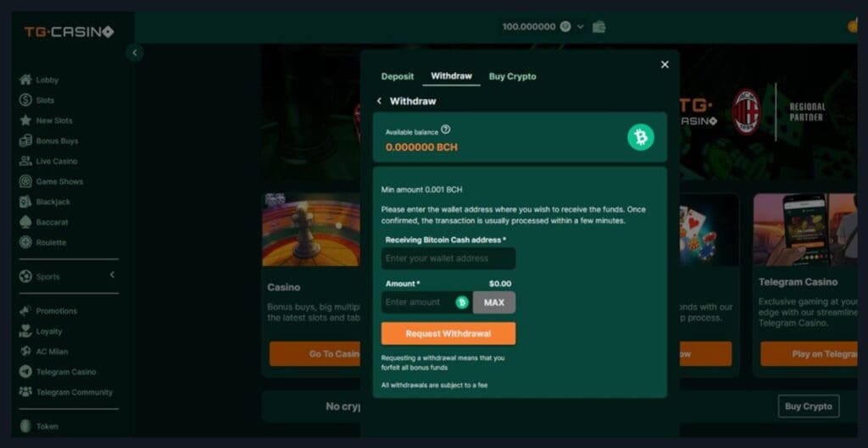Click the Telegram Community group icon
Image resolution: width=868 pixels, height=448 pixels.
tap(25, 391)
